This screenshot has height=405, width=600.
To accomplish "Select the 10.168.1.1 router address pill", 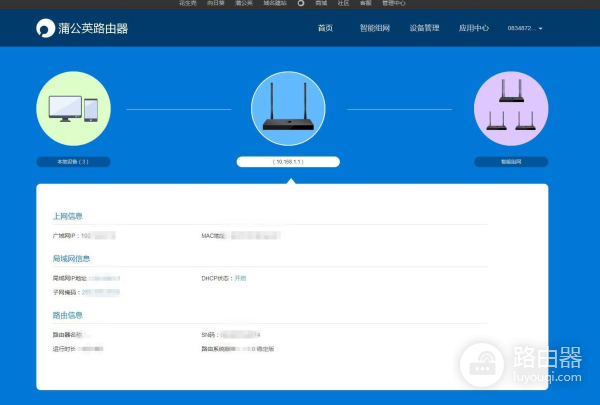I will point(288,161).
